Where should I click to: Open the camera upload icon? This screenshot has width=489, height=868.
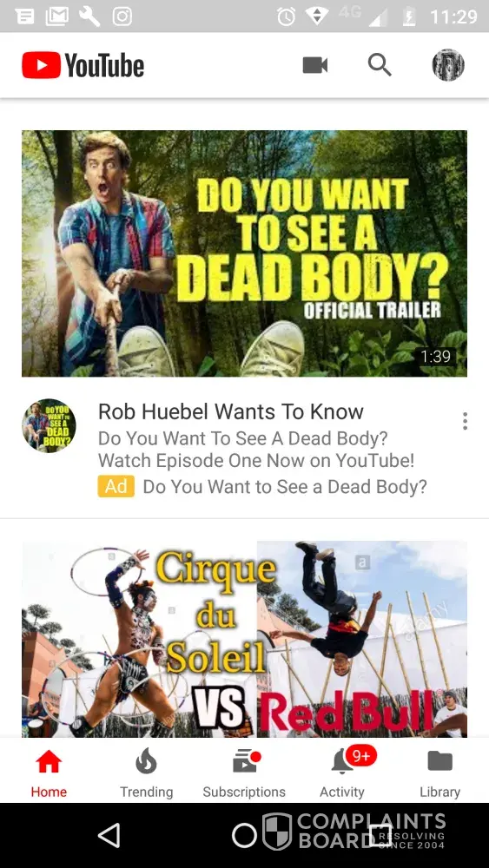pos(315,65)
